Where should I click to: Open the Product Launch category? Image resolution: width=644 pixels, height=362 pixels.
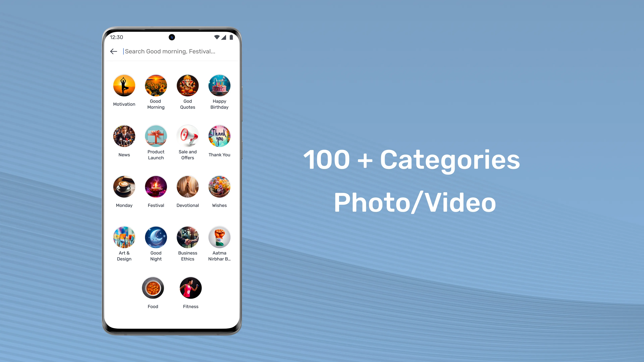156,136
